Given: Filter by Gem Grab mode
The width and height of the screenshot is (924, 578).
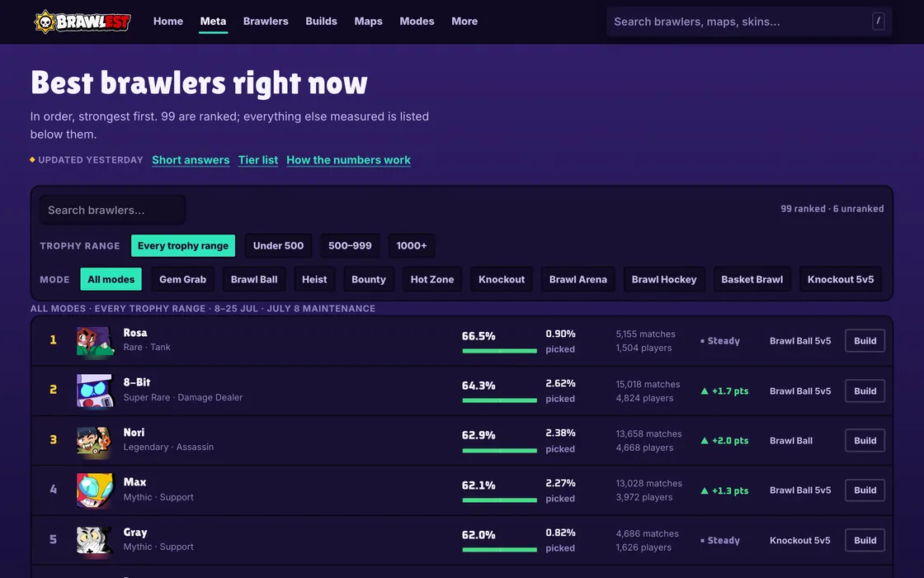Looking at the screenshot, I should pyautogui.click(x=182, y=279).
